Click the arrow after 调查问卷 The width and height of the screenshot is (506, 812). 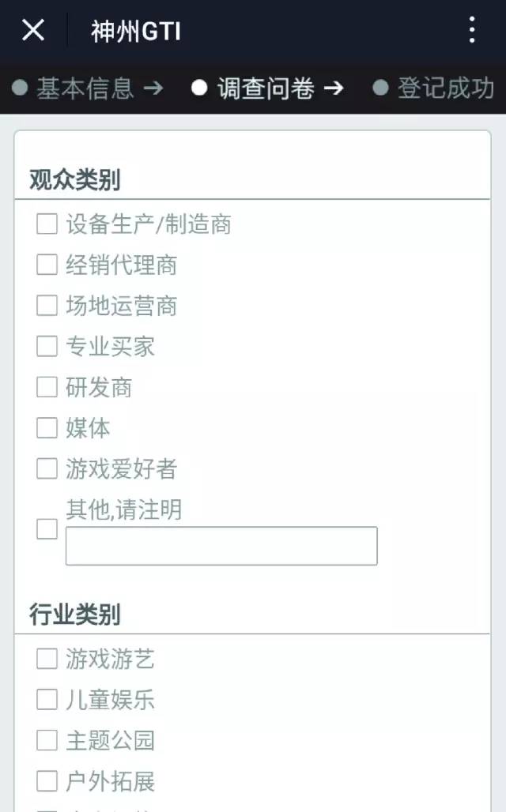tap(334, 88)
